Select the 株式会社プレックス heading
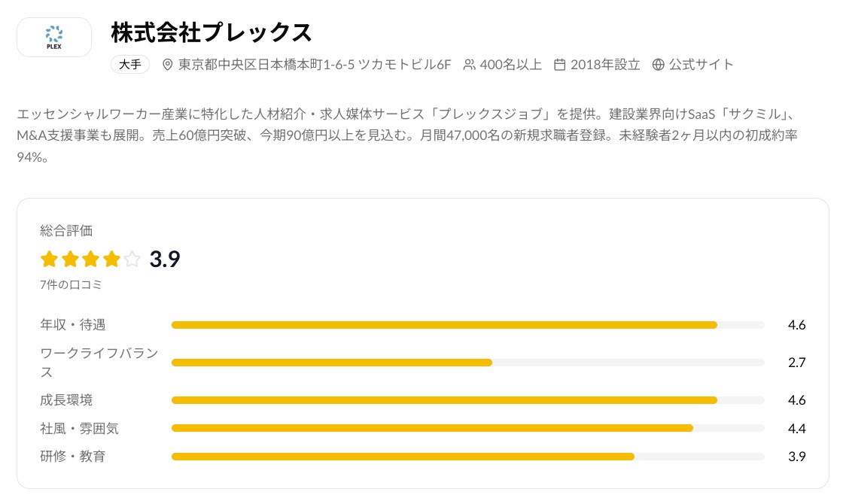 point(209,33)
